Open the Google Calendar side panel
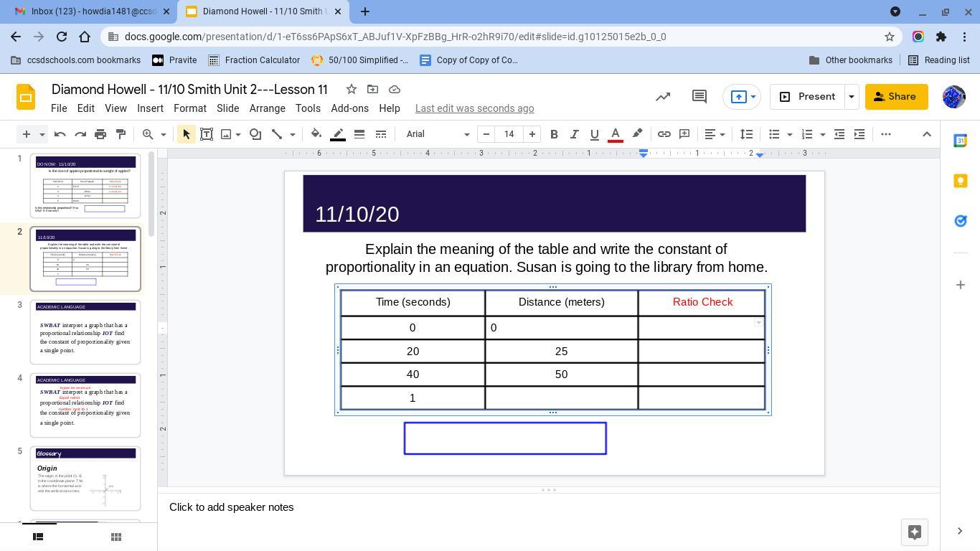980x551 pixels. (960, 141)
